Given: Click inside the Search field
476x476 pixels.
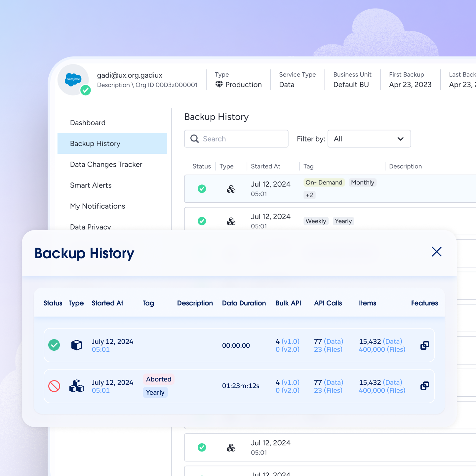Looking at the screenshot, I should coord(238,139).
